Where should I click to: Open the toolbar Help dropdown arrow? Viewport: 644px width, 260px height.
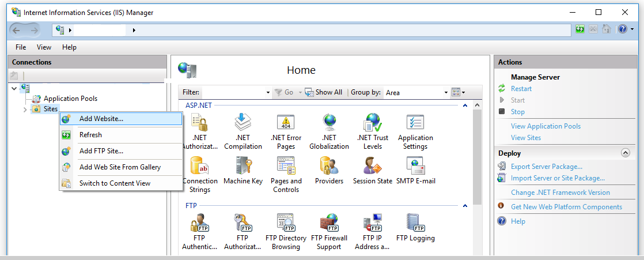632,29
